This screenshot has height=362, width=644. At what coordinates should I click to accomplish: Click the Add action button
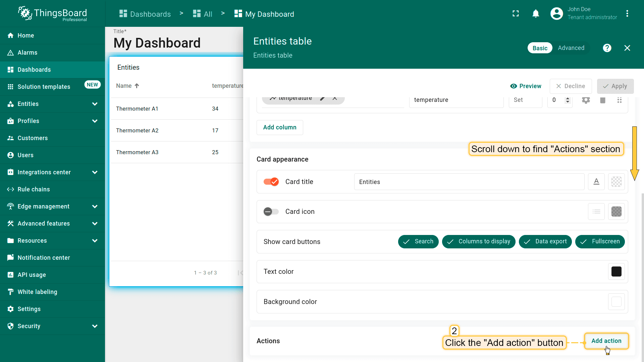pos(606,341)
